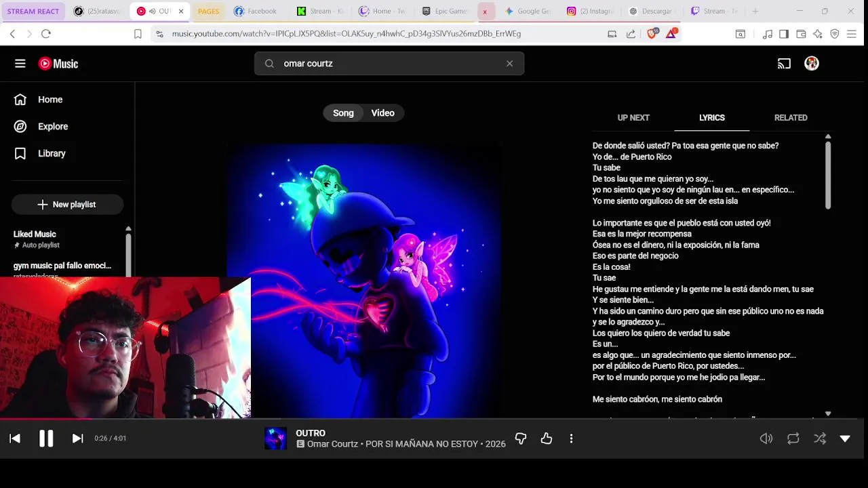Toggle repeat mode
The image size is (868, 488).
point(793,439)
